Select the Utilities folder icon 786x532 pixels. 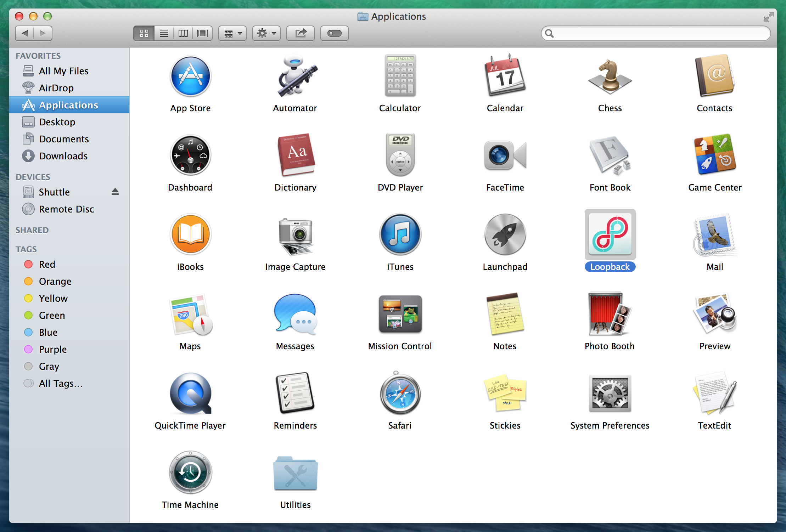click(x=295, y=473)
